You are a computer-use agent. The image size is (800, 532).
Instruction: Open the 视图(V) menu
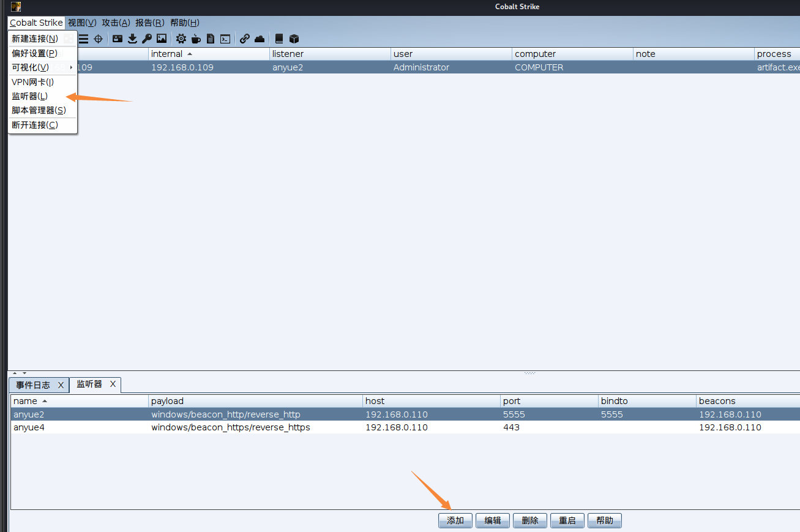[x=83, y=23]
